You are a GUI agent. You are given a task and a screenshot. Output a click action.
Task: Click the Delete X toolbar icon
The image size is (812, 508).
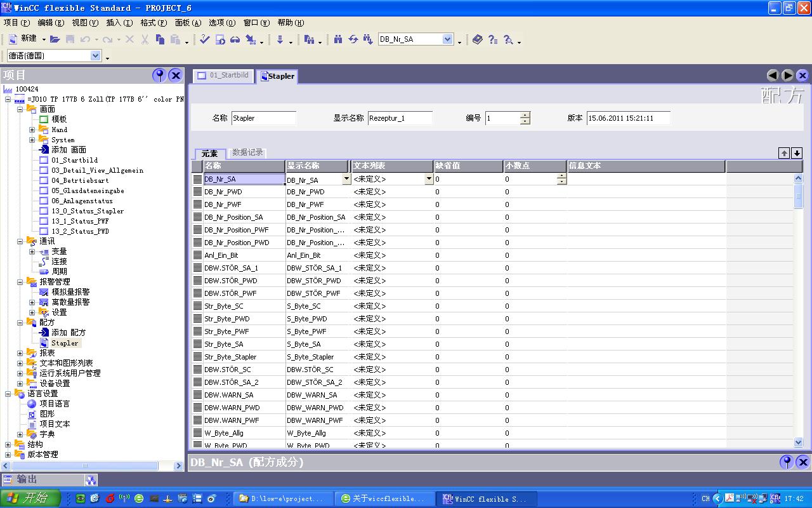click(x=130, y=39)
